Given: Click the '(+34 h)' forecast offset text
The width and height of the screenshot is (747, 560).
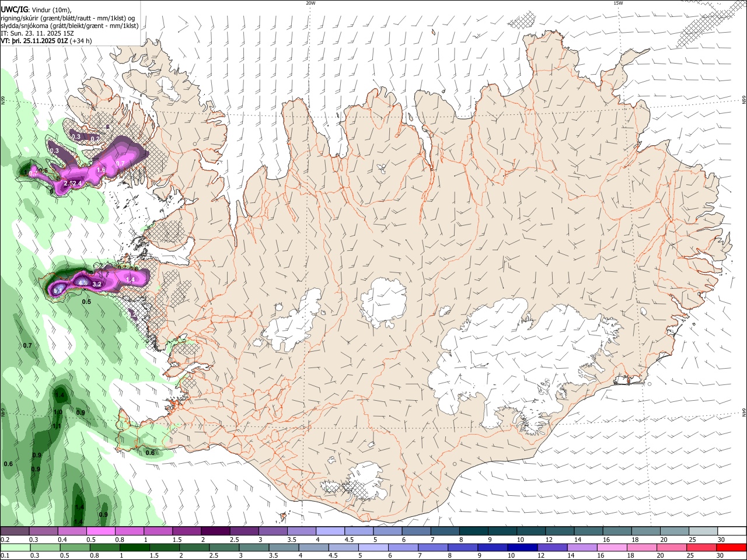Looking at the screenshot, I should point(81,41).
